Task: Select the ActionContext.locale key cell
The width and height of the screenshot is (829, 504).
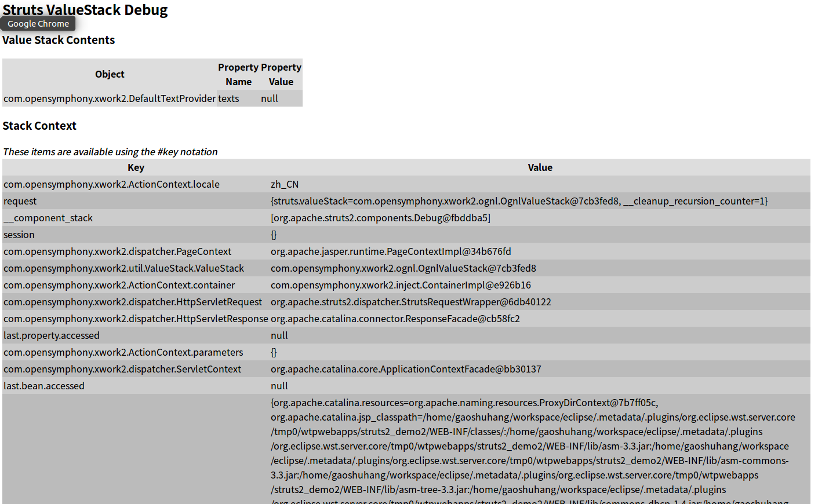Action: point(136,184)
